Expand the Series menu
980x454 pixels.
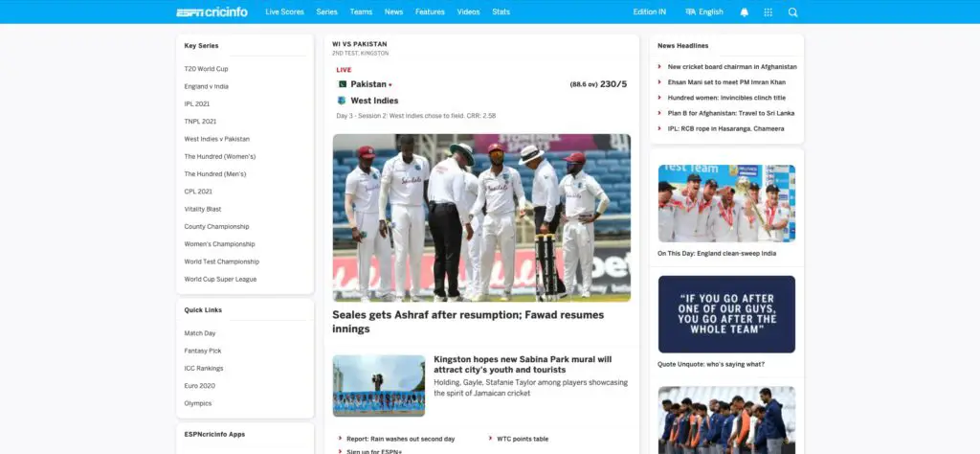click(x=327, y=11)
